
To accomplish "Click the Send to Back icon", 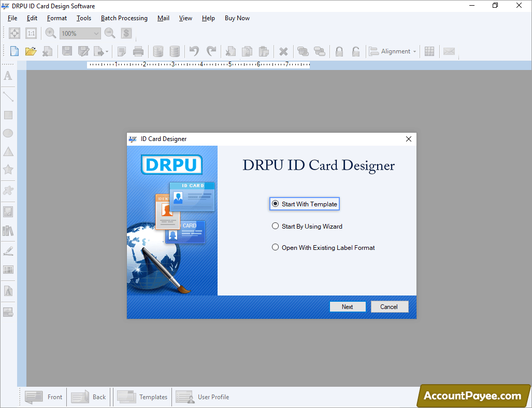I will (x=320, y=51).
